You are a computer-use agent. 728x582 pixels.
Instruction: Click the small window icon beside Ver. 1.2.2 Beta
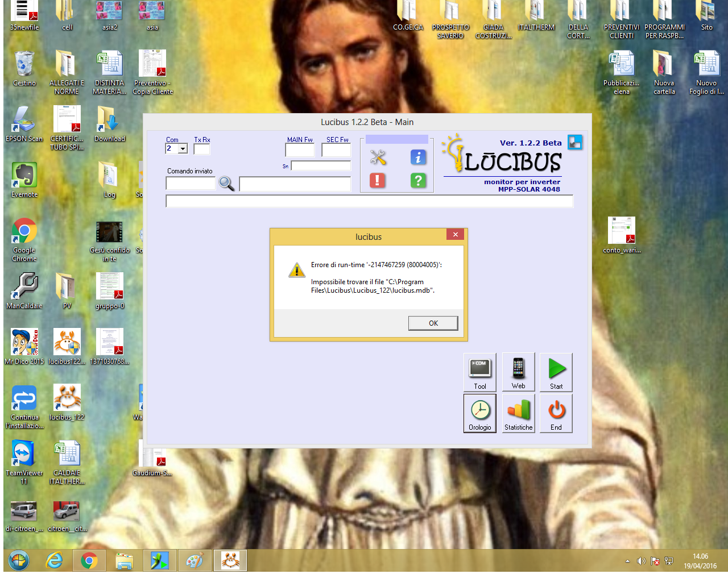575,142
